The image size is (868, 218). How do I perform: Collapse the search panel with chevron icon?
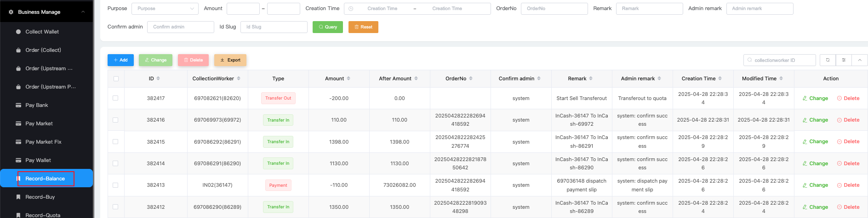(859, 60)
